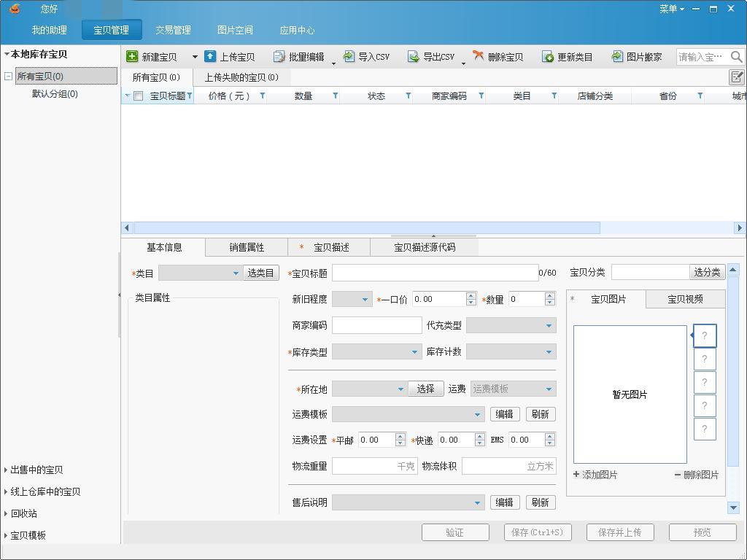Click inside the 宝贝标题 title input field
This screenshot has height=560, width=747.
tap(434, 272)
